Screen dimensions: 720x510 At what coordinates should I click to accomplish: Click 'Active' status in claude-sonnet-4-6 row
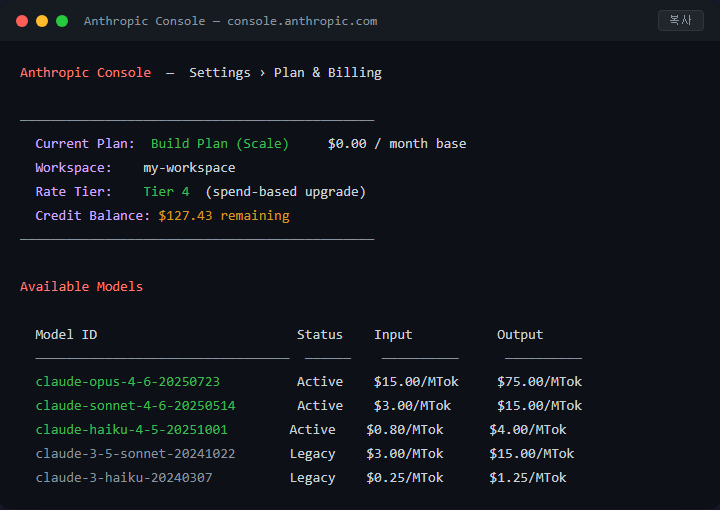(320, 406)
